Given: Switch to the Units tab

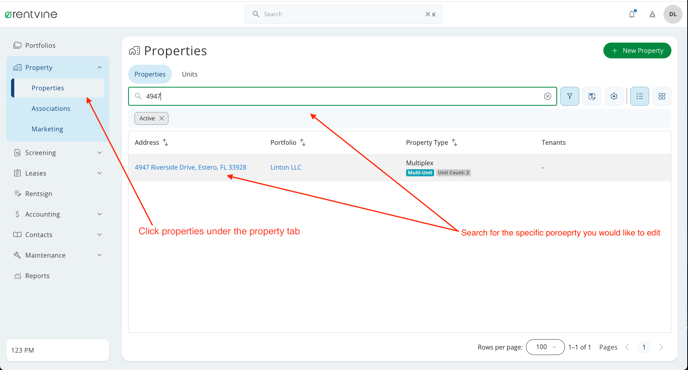Looking at the screenshot, I should tap(190, 74).
